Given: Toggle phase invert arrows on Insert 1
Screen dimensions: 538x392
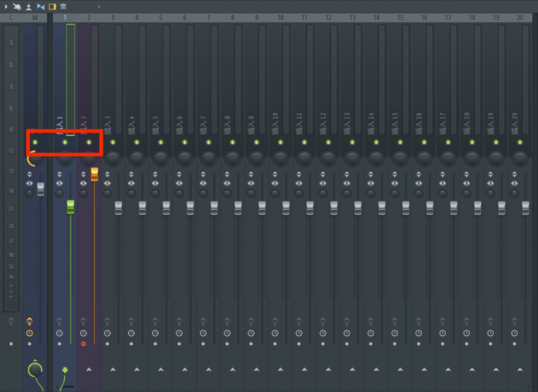Looking at the screenshot, I should coord(59,174).
